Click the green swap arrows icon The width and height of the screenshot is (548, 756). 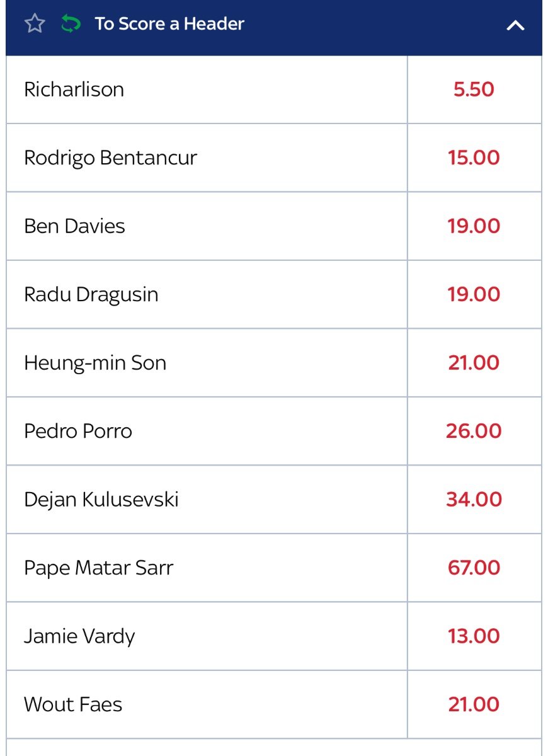click(x=71, y=24)
